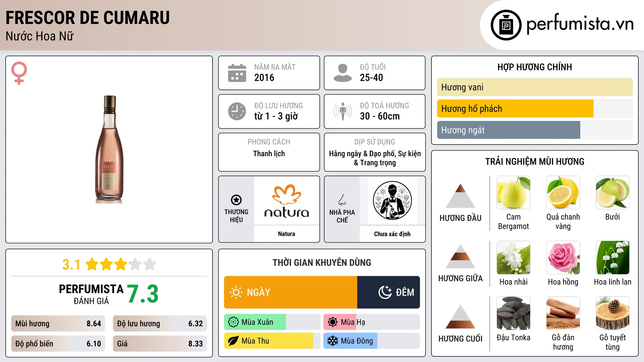Click the Hợp hương chính heading
The image size is (644, 362).
(535, 67)
